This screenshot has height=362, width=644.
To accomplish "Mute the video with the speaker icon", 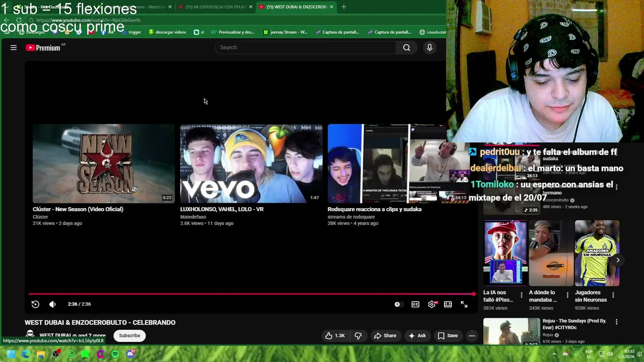I will point(52,304).
